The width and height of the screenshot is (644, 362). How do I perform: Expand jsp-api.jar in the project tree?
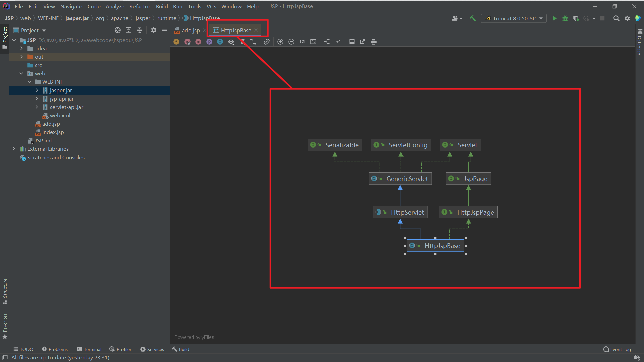(37, 99)
